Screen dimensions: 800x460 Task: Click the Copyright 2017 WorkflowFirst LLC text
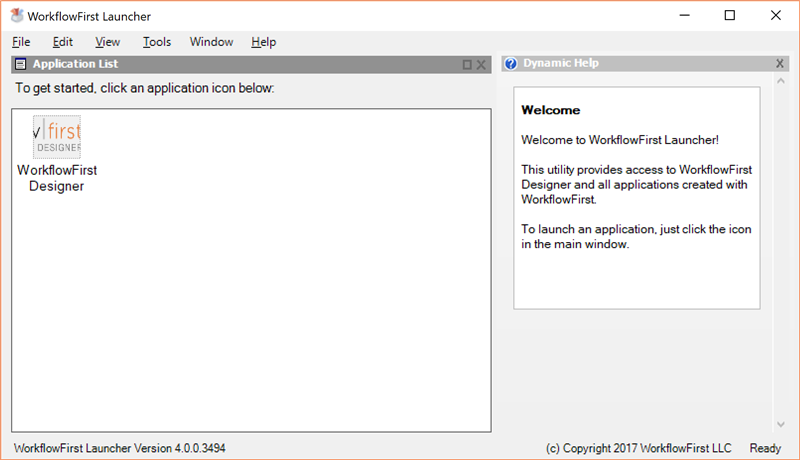[x=638, y=448]
